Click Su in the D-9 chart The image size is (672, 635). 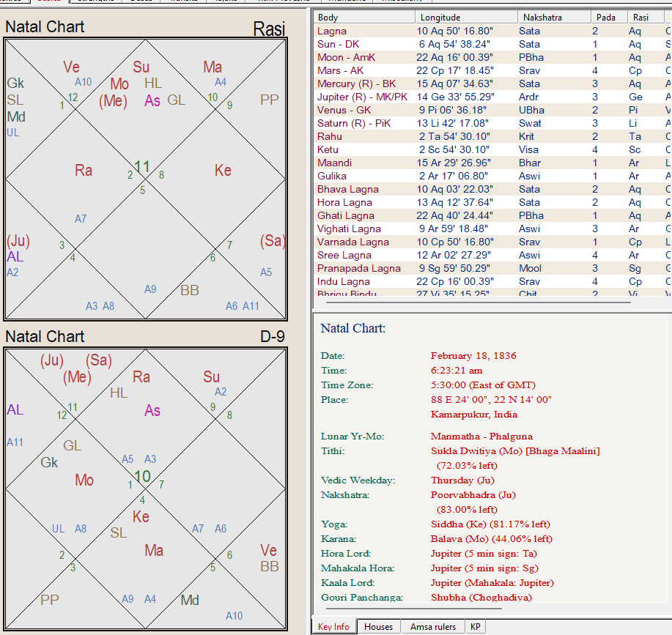212,376
